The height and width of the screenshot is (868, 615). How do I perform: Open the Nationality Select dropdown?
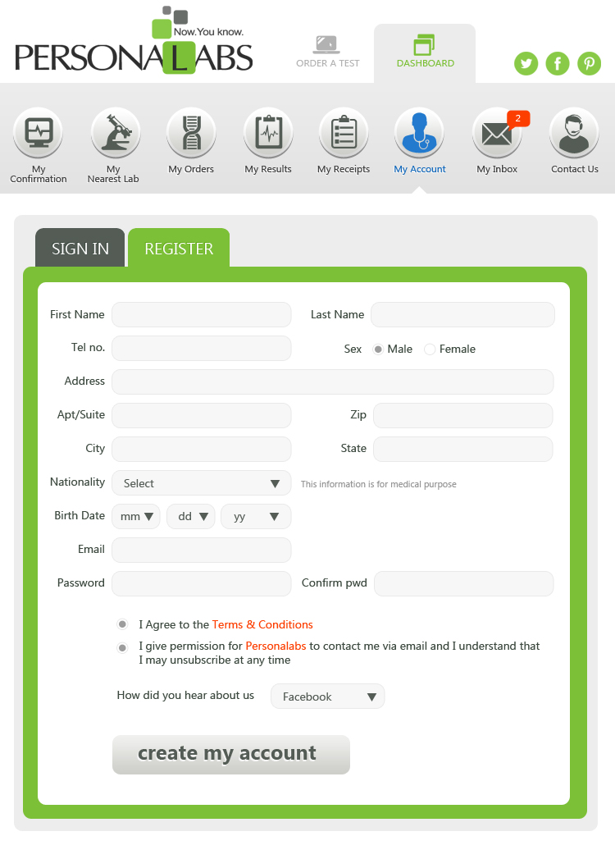(202, 483)
